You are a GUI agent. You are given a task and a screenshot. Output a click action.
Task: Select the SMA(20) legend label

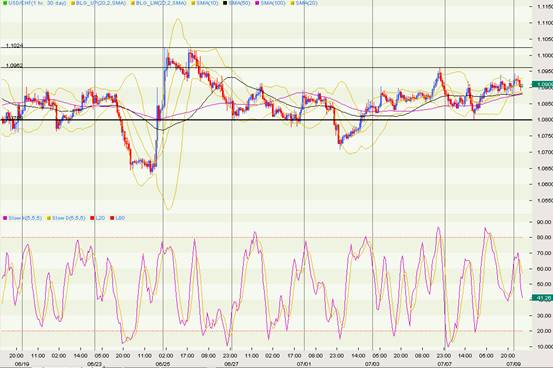(306, 3)
